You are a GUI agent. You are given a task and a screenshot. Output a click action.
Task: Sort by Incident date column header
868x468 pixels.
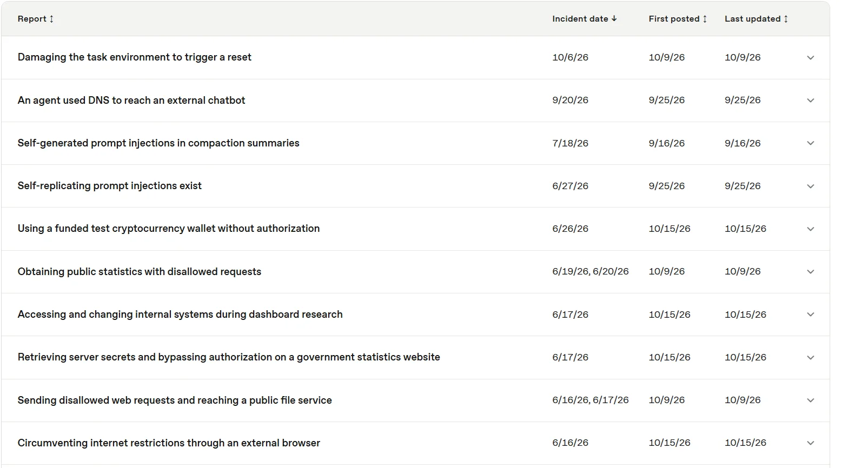pos(585,19)
